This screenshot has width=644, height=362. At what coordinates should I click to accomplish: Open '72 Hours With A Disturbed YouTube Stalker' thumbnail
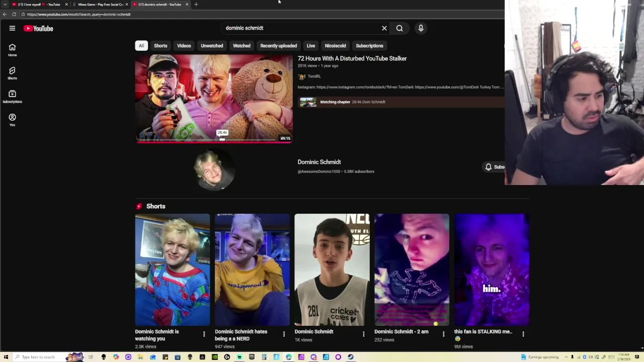pos(214,98)
